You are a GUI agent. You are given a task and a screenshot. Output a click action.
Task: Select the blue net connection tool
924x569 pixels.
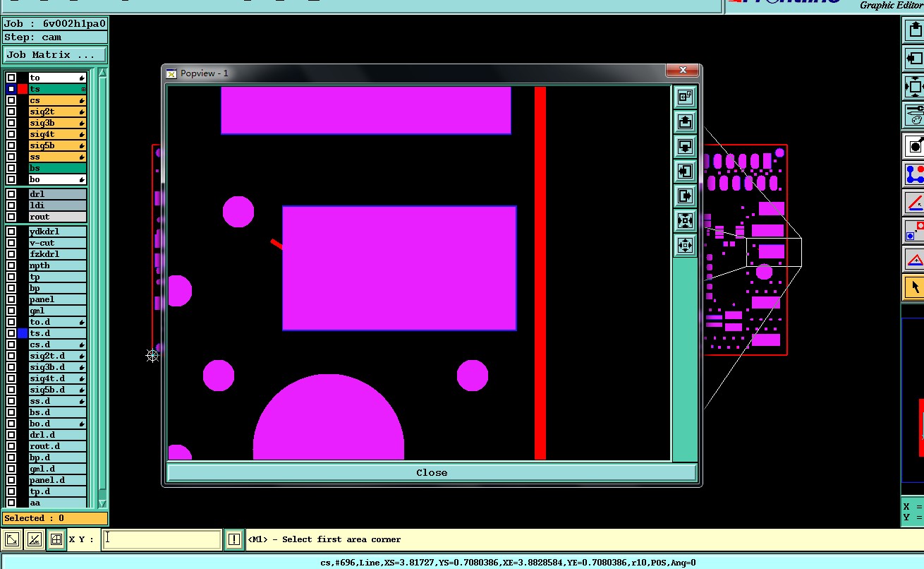915,174
